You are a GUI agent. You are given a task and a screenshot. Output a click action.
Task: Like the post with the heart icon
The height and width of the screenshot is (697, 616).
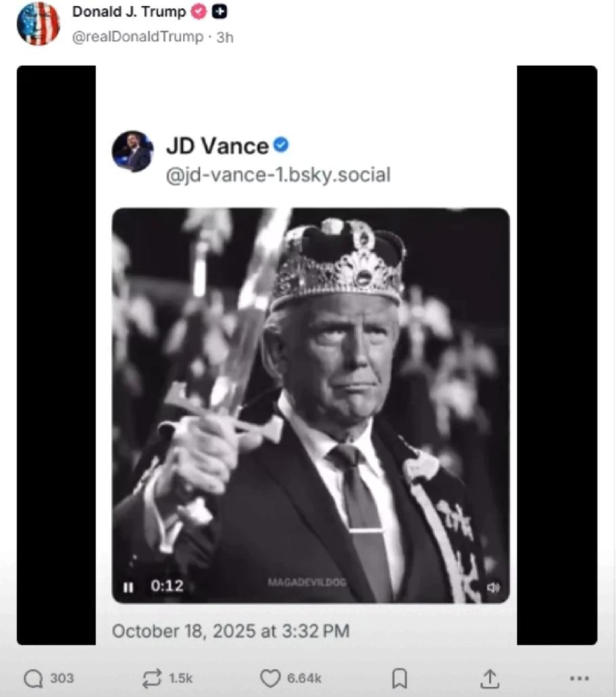(270, 678)
